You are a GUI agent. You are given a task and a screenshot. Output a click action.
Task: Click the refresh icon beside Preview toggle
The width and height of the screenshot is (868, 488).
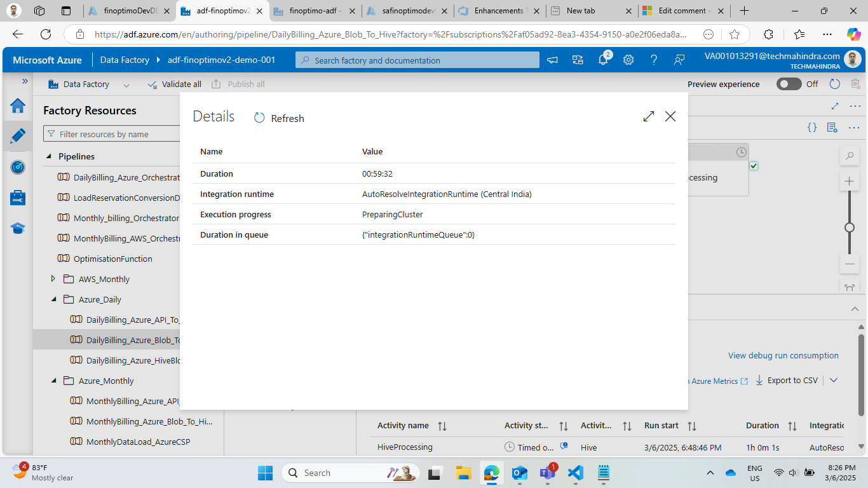pos(835,84)
